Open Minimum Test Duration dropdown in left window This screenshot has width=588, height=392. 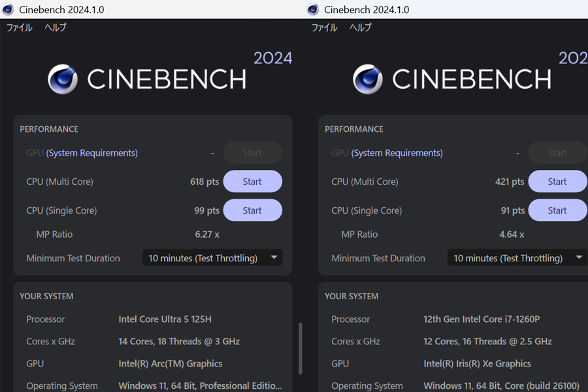[x=212, y=257]
